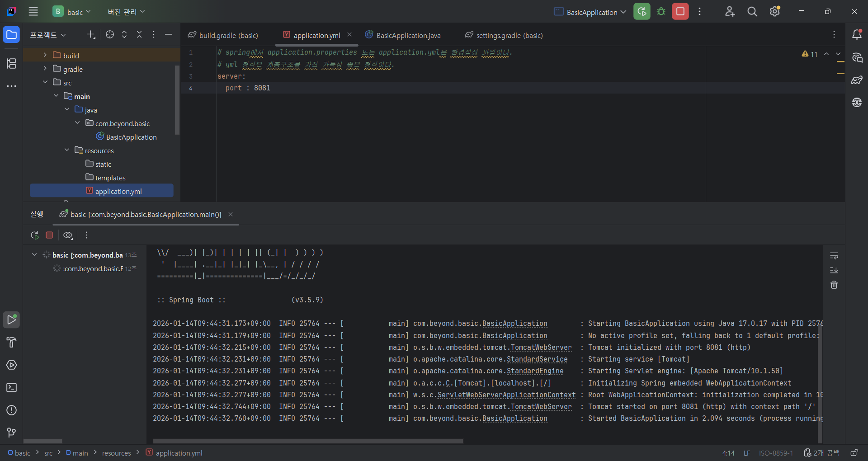The image size is (868, 461).
Task: Open Code With Me user icon
Action: point(730,12)
